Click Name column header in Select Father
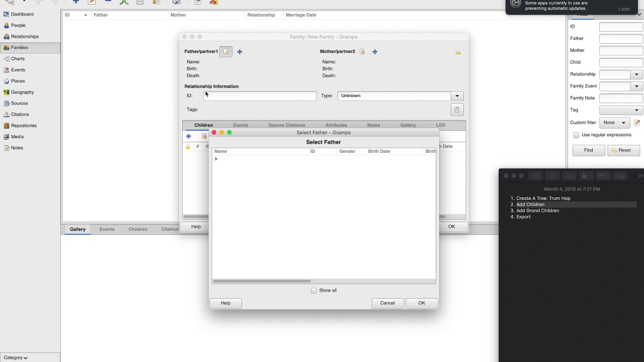This screenshot has width=644, height=362. coord(260,151)
